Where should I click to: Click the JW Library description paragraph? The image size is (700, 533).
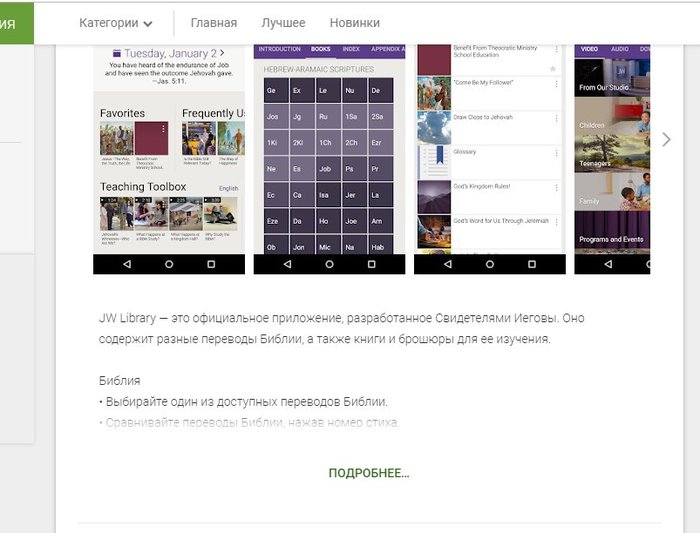[342, 329]
